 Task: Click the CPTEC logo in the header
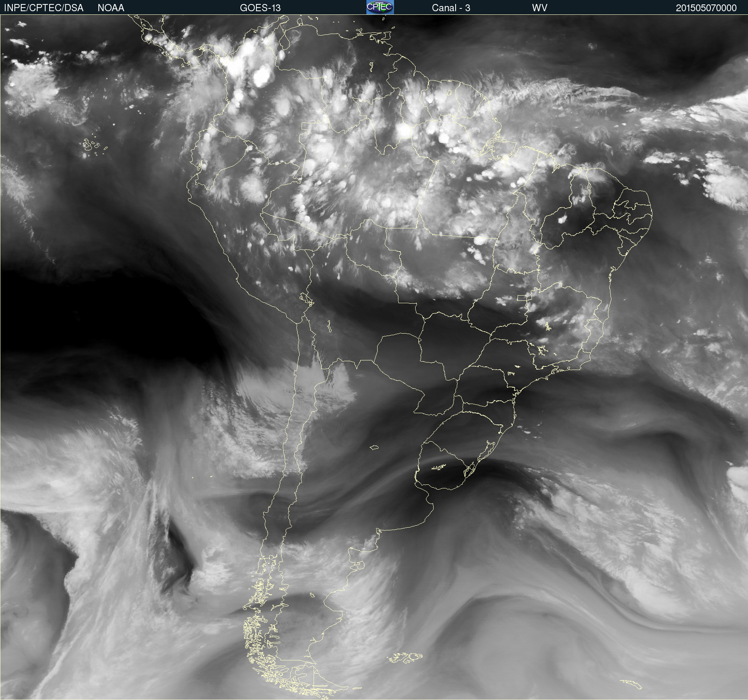[x=380, y=7]
